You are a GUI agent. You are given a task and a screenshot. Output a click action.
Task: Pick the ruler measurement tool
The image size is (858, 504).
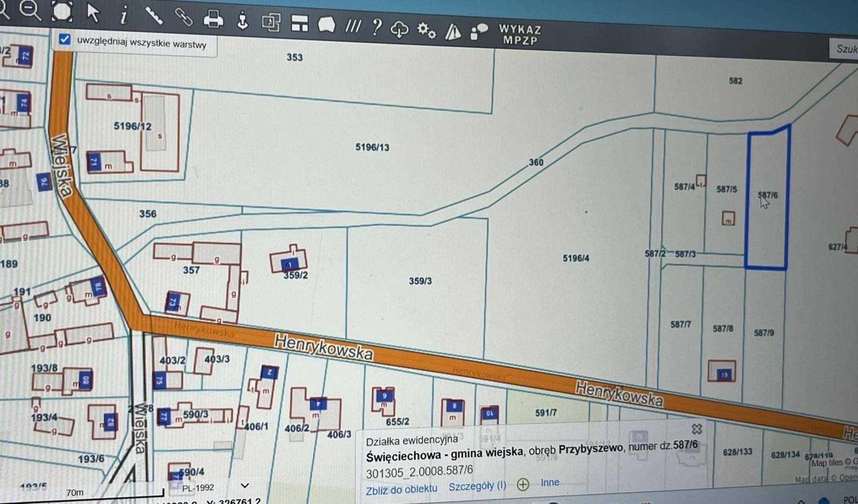coord(154,16)
